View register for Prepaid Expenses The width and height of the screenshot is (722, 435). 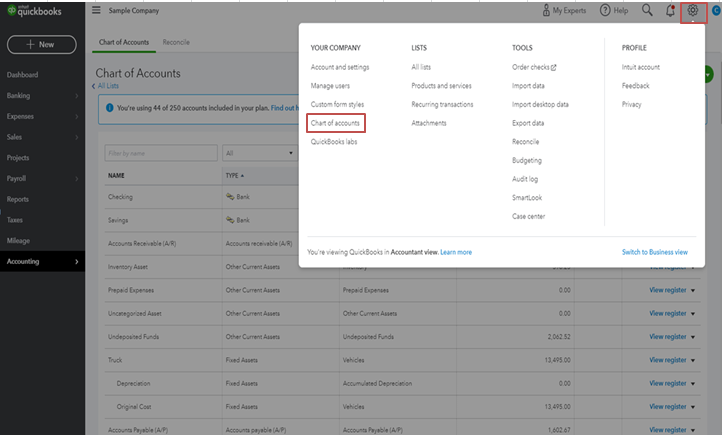668,290
